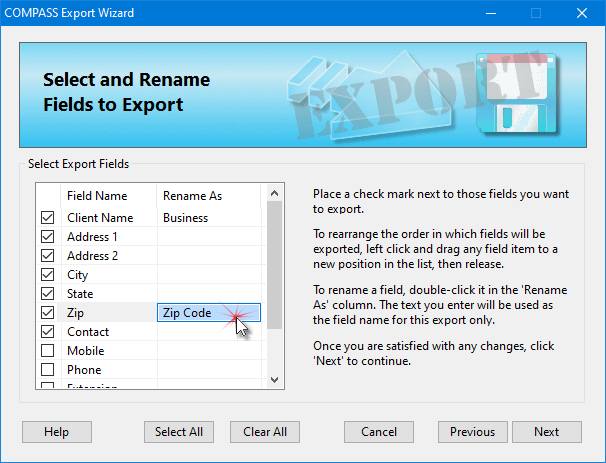The height and width of the screenshot is (463, 606).
Task: Select the State row label
Action: (80, 294)
